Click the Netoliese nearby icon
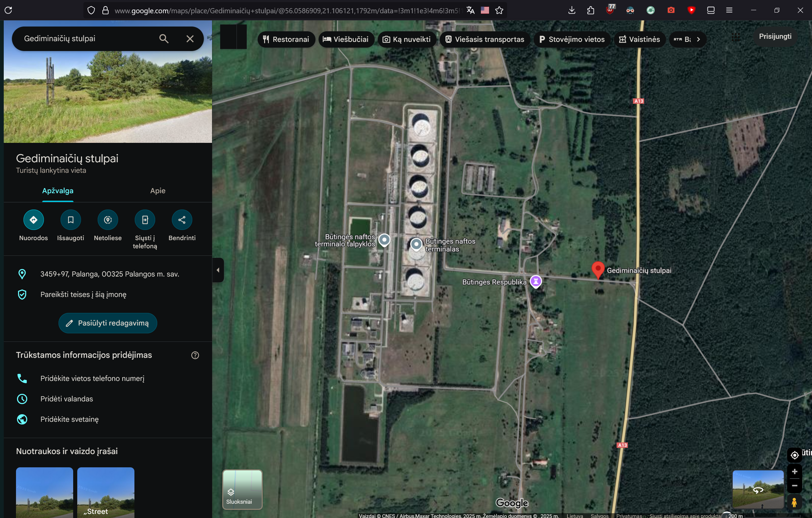The width and height of the screenshot is (812, 518). pyautogui.click(x=108, y=220)
